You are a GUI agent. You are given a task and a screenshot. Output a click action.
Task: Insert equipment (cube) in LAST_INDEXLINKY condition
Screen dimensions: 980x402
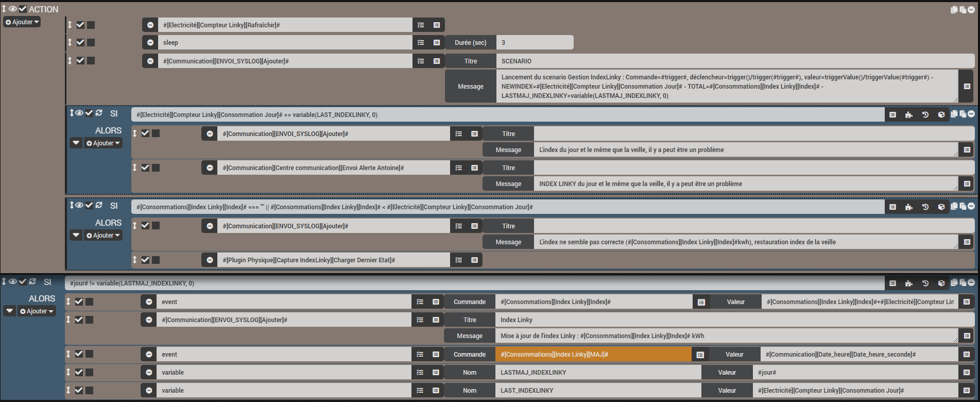pyautogui.click(x=941, y=114)
